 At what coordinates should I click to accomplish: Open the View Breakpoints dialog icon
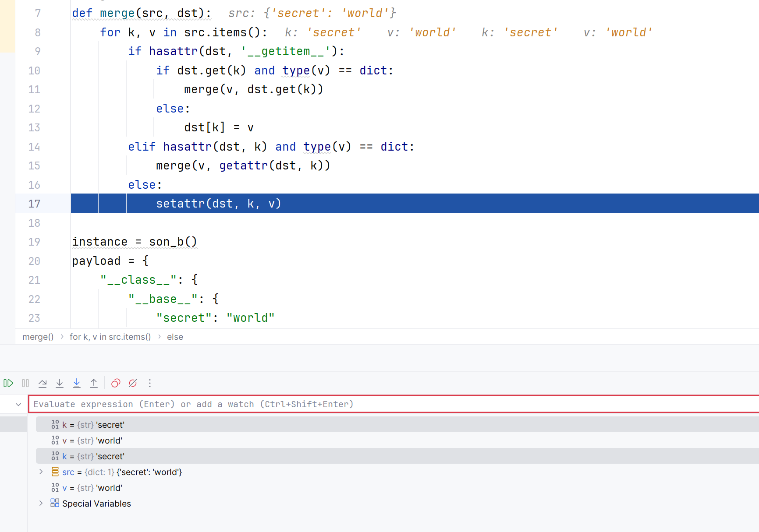pyautogui.click(x=116, y=384)
